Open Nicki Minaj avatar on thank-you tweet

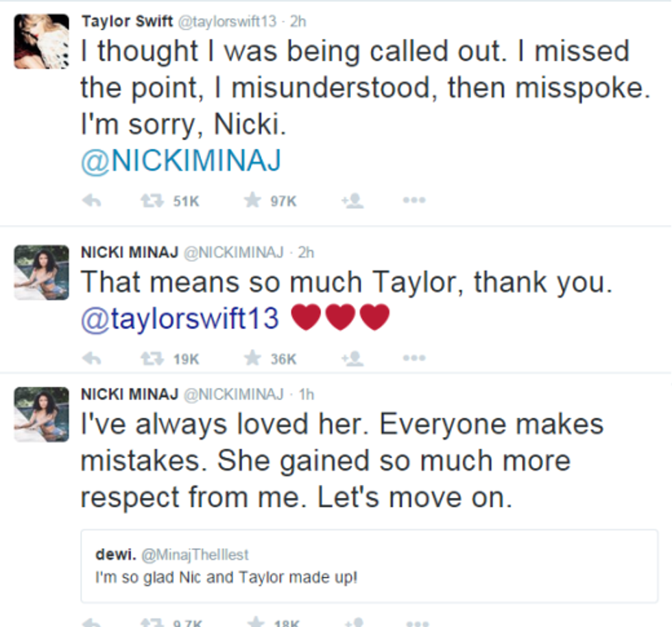[x=41, y=272]
